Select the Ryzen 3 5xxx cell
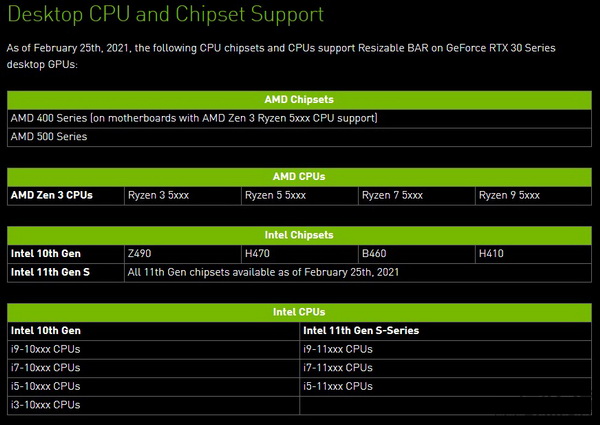 pyautogui.click(x=183, y=195)
